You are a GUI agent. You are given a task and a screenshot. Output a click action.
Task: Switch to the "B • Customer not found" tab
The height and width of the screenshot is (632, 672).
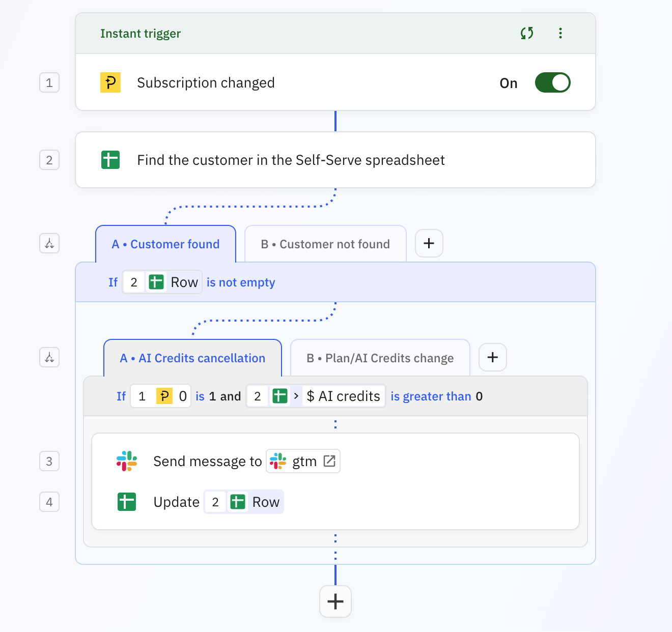point(325,244)
